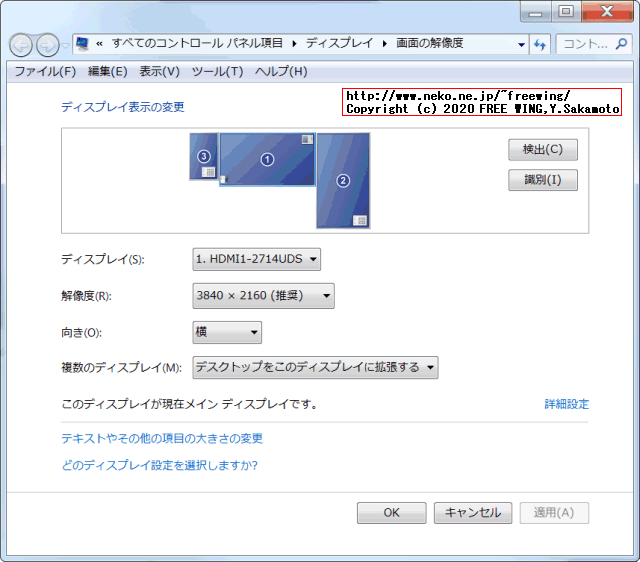Select display 1 monitor thumbnail
Image resolution: width=640 pixels, height=562 pixels.
(x=267, y=160)
